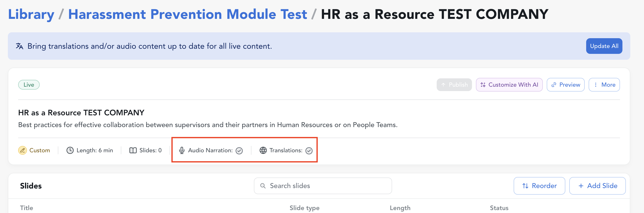Open Customize With AI

pos(509,85)
